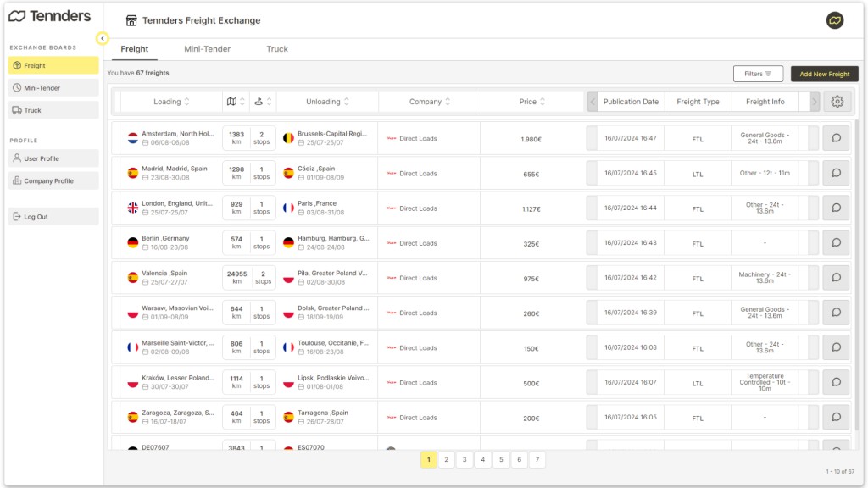The height and width of the screenshot is (488, 868).
Task: Go to page 3 of results
Action: tap(465, 459)
